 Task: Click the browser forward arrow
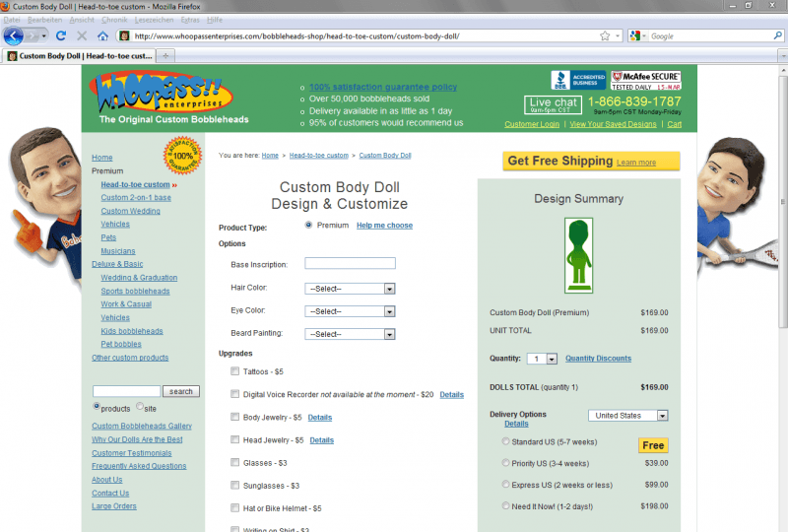coord(32,36)
